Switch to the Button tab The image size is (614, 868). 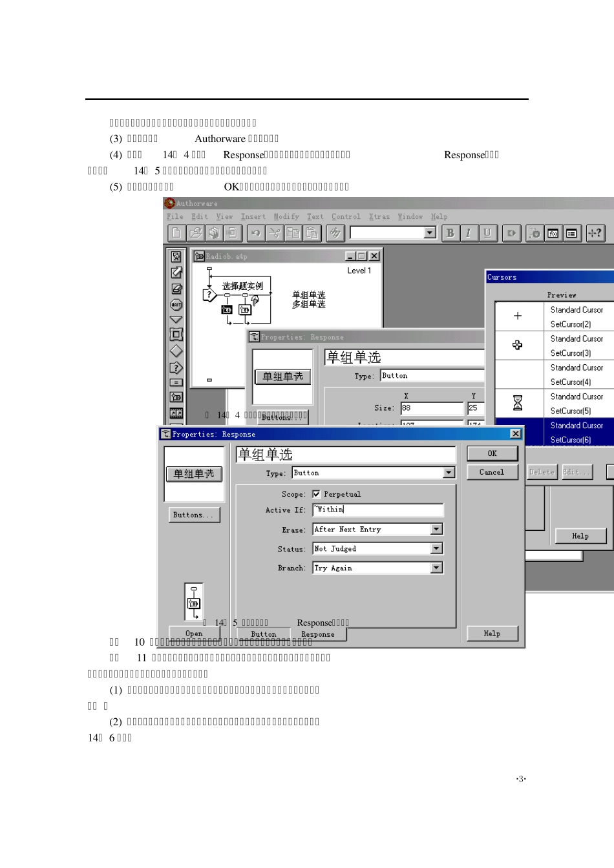point(264,634)
